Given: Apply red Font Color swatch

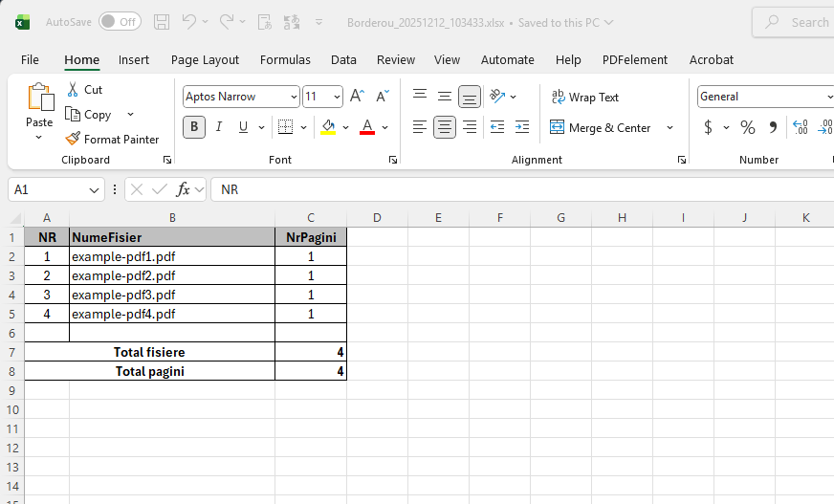Looking at the screenshot, I should [x=367, y=127].
